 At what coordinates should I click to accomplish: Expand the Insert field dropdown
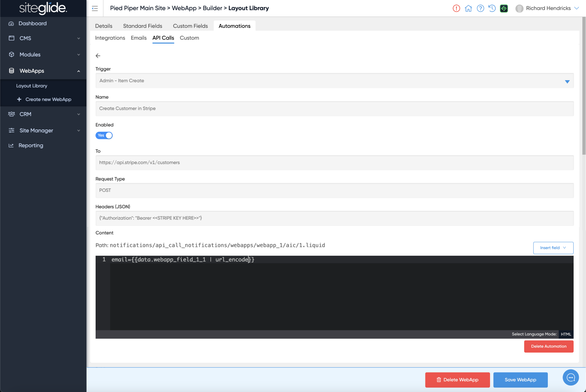[553, 248]
